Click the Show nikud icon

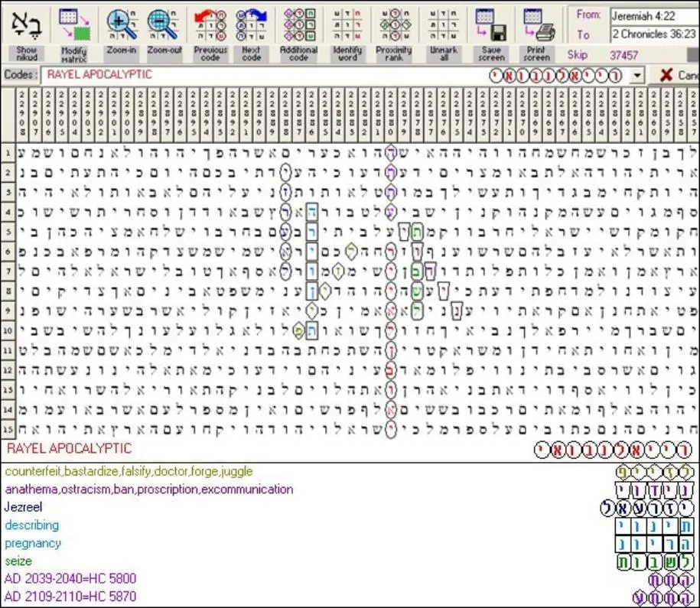click(x=27, y=24)
